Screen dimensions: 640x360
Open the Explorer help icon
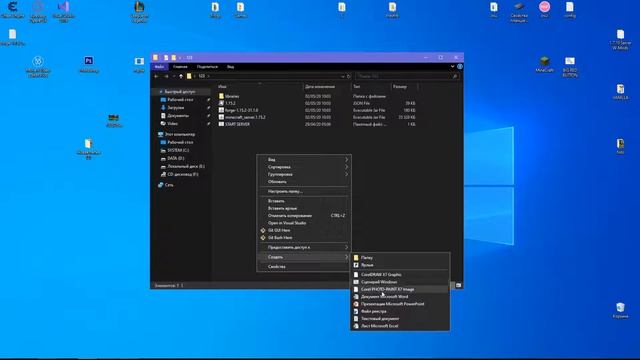click(x=460, y=67)
